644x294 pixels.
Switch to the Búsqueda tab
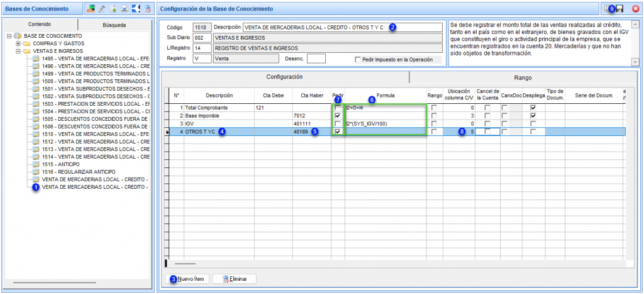click(114, 25)
